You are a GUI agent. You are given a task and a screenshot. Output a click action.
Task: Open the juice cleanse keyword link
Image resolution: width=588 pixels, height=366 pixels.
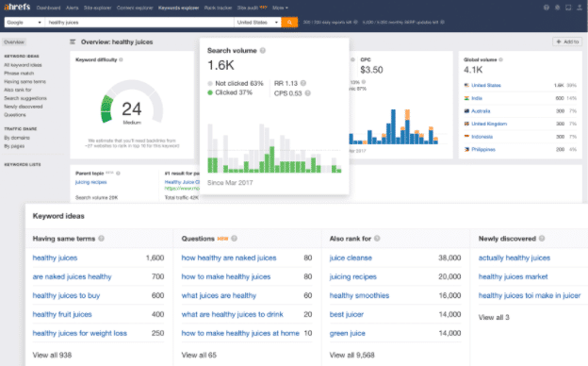click(x=351, y=258)
